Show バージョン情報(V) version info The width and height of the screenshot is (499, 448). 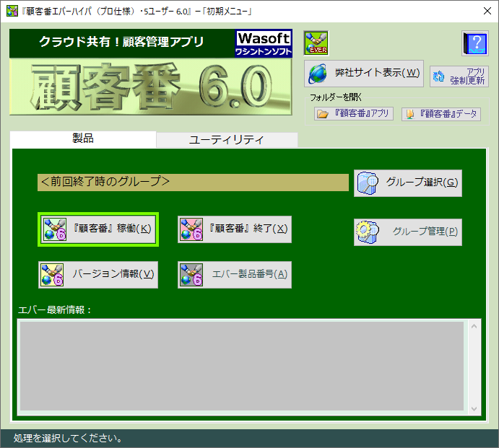click(97, 274)
